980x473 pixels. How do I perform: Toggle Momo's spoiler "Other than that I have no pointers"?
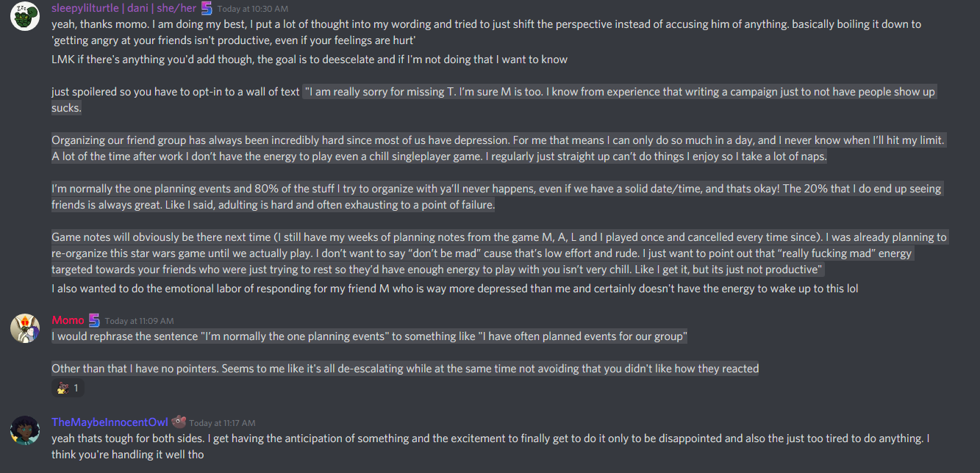coord(405,369)
